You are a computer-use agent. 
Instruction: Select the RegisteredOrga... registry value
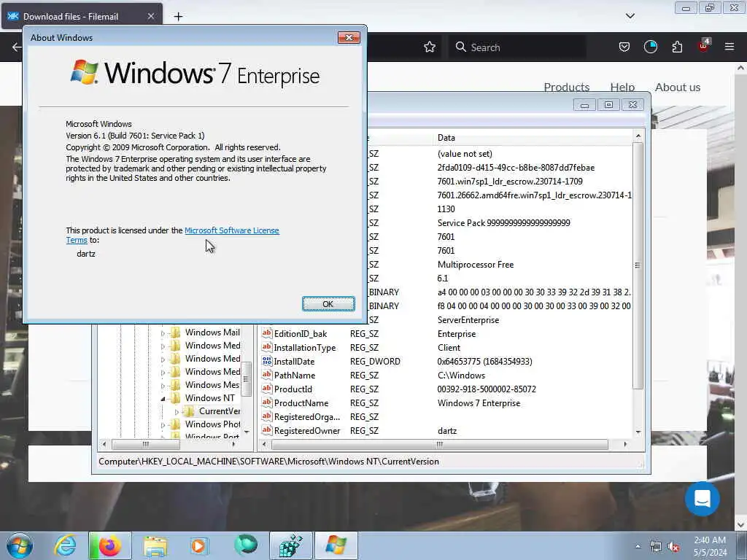point(307,416)
